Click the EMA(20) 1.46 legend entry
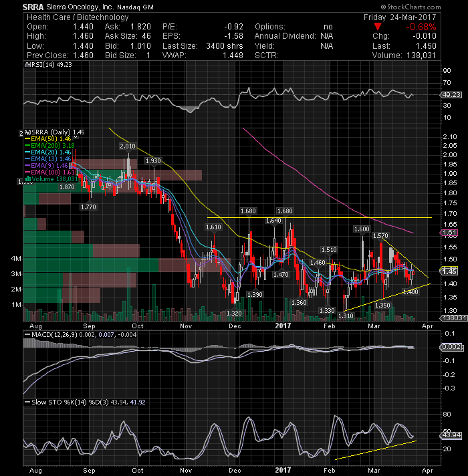468x476 pixels. click(x=49, y=152)
